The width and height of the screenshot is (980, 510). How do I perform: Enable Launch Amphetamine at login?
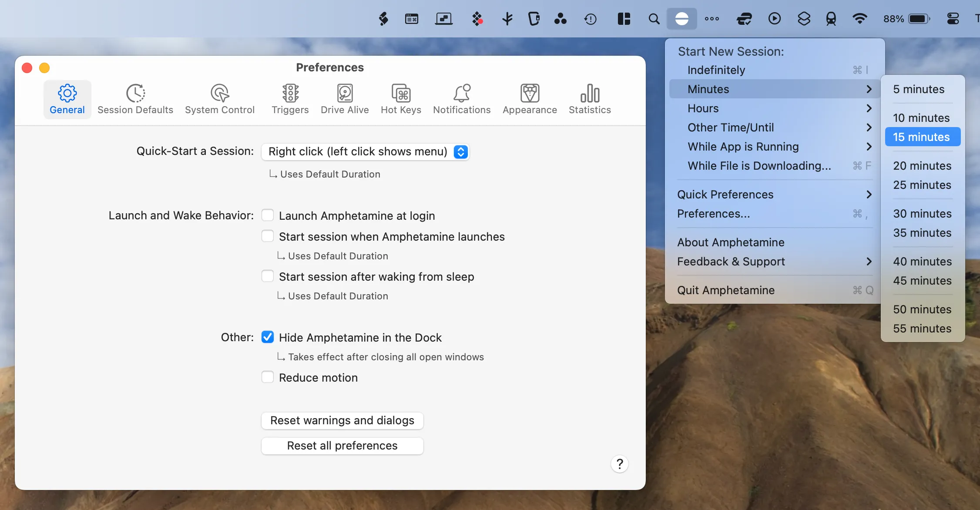coord(268,215)
